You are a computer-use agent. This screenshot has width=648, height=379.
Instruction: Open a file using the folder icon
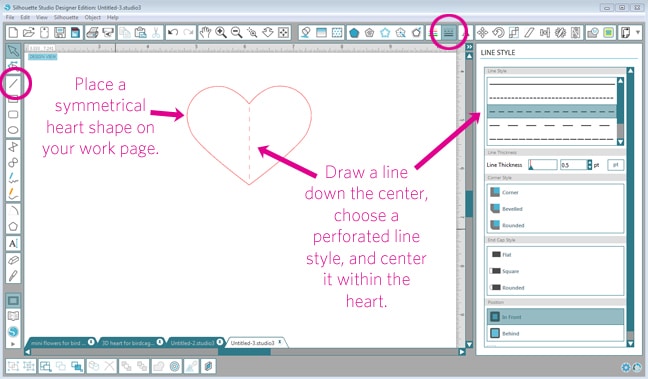click(29, 33)
